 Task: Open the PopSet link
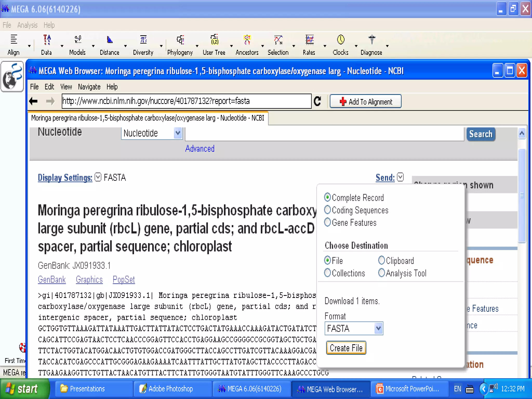click(x=124, y=280)
